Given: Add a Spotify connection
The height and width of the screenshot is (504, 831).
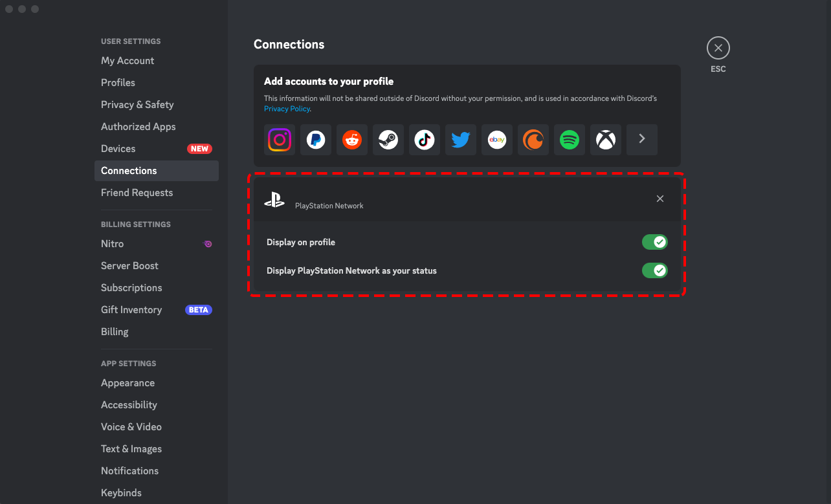Looking at the screenshot, I should pyautogui.click(x=570, y=140).
